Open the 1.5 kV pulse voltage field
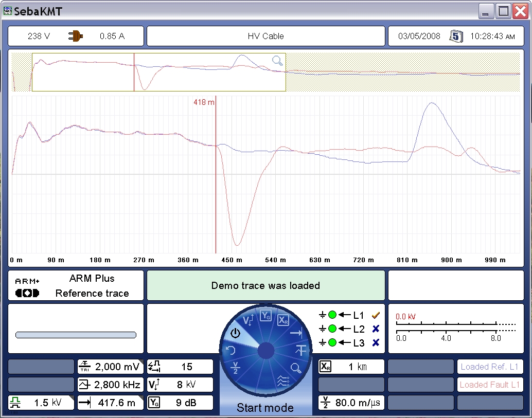Screen dimensions: 532x418 coord(40,403)
